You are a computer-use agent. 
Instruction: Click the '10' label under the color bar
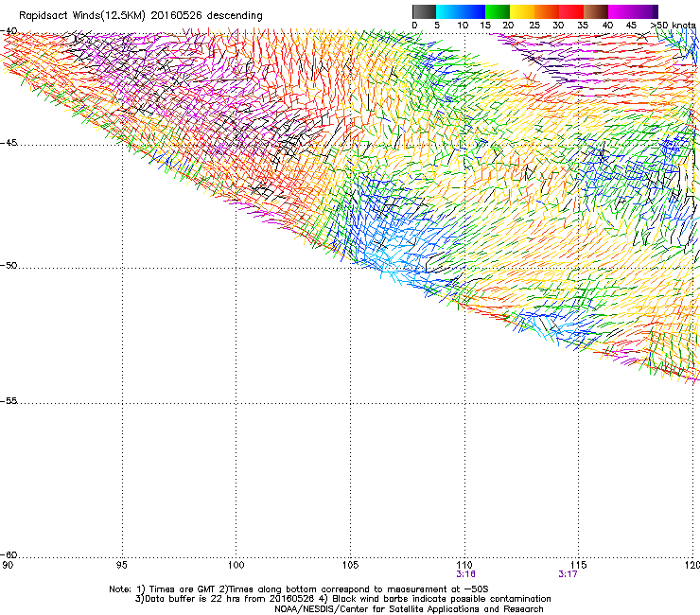463,26
